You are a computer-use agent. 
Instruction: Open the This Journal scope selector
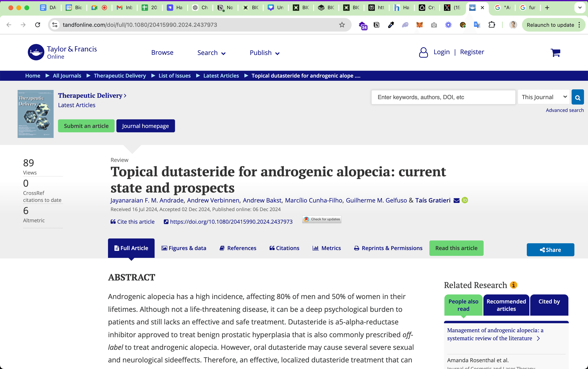[544, 97]
